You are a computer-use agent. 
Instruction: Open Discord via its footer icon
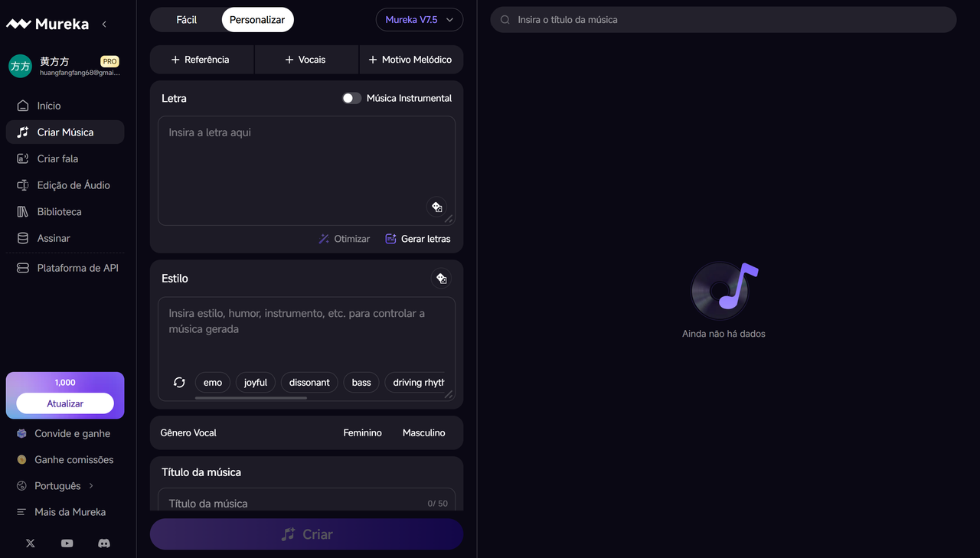tap(103, 543)
